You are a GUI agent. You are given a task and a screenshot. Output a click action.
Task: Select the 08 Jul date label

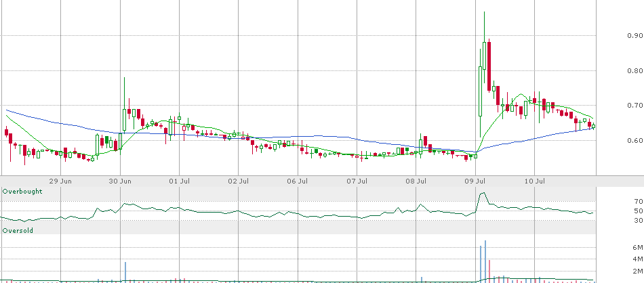click(x=416, y=181)
